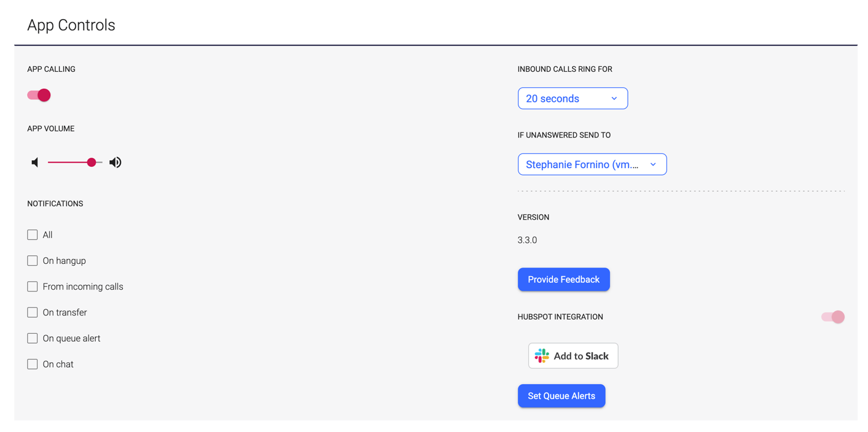The height and width of the screenshot is (432, 868).
Task: Click the muted speaker icon to lower volume
Action: [x=35, y=162]
